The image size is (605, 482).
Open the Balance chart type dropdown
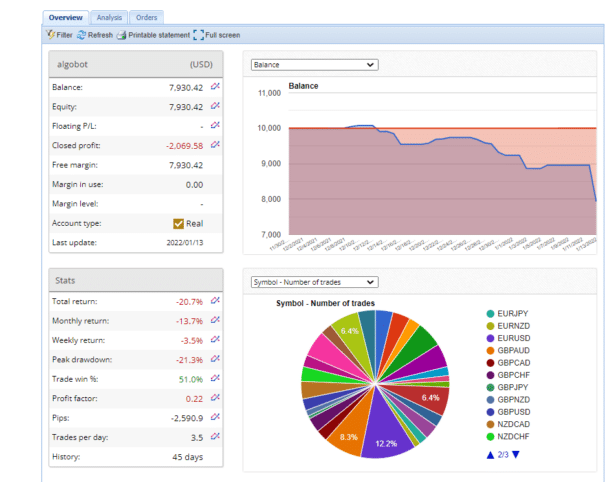click(313, 65)
